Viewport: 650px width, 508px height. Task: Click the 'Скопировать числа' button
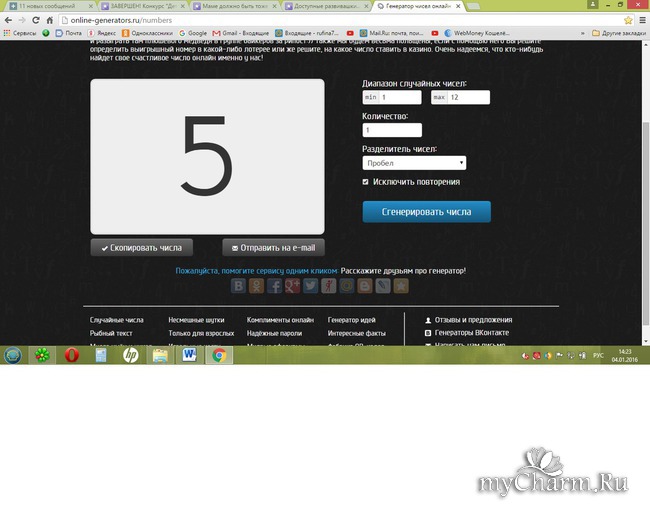coord(141,247)
